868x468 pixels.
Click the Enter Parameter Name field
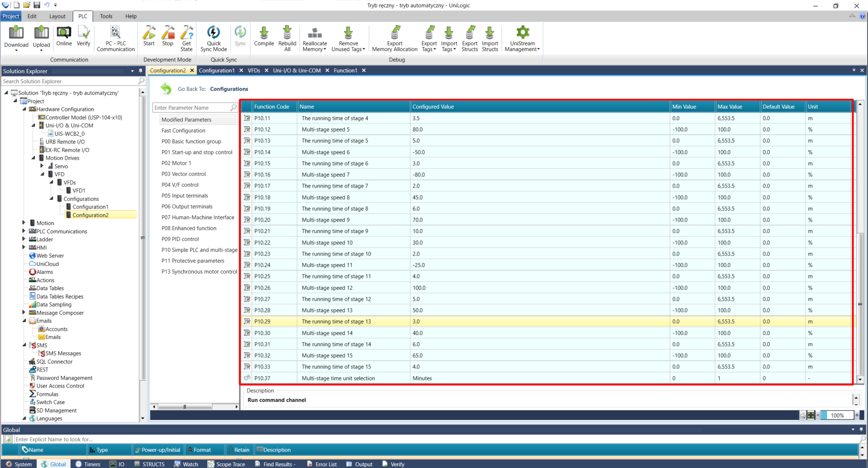pos(192,108)
